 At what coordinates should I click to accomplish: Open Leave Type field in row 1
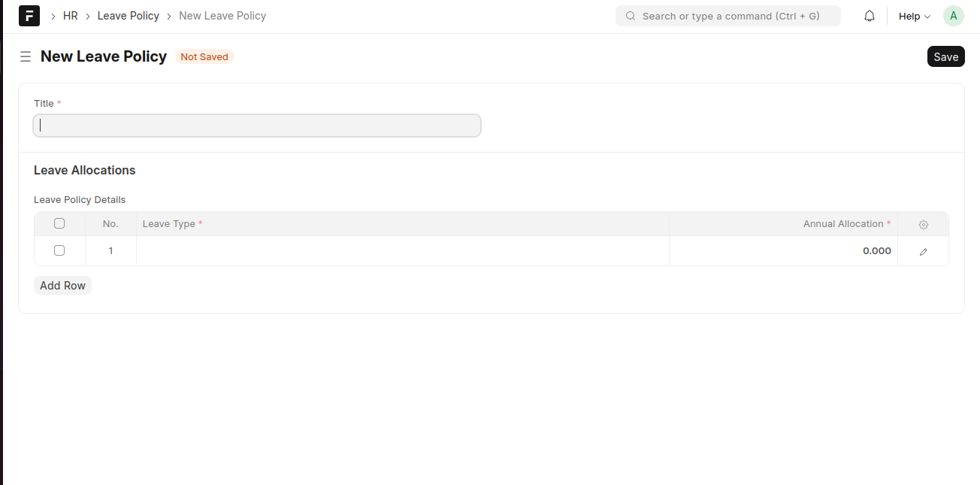coord(402,251)
